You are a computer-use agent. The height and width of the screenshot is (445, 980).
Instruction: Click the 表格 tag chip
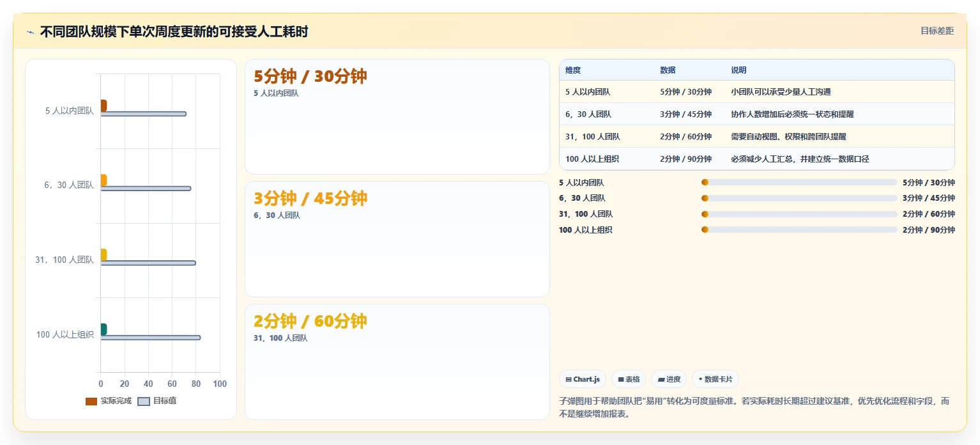(x=629, y=379)
